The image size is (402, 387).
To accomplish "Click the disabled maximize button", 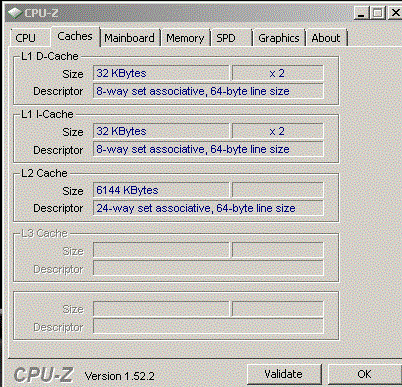I will point(378,13).
